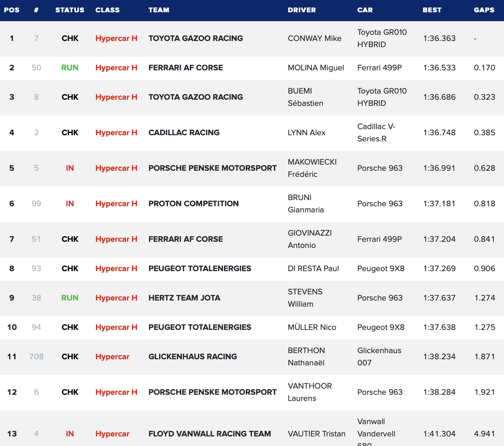Click best time 1:38.234
Image resolution: width=504 pixels, height=446 pixels.
(x=439, y=357)
